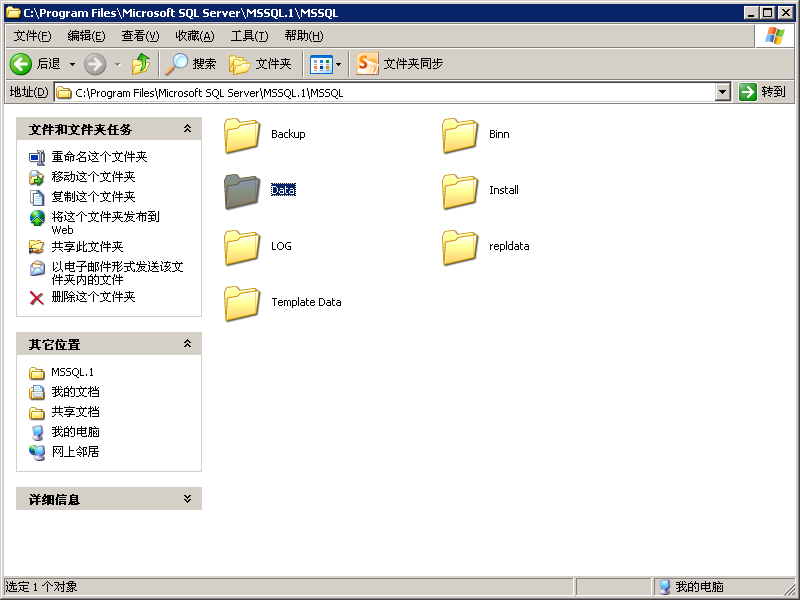Open 网上邻居 in other places
This screenshot has height=600, width=800.
75,452
